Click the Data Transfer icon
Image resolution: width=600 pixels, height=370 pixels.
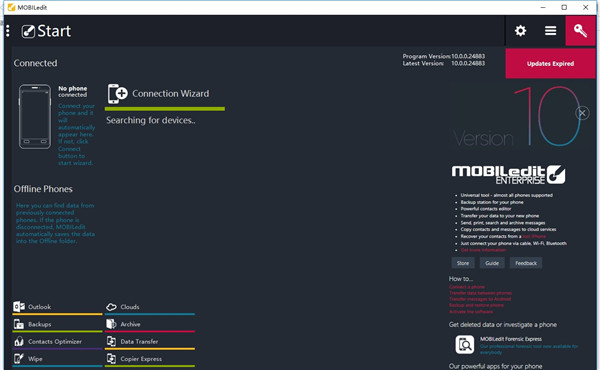[x=111, y=341]
